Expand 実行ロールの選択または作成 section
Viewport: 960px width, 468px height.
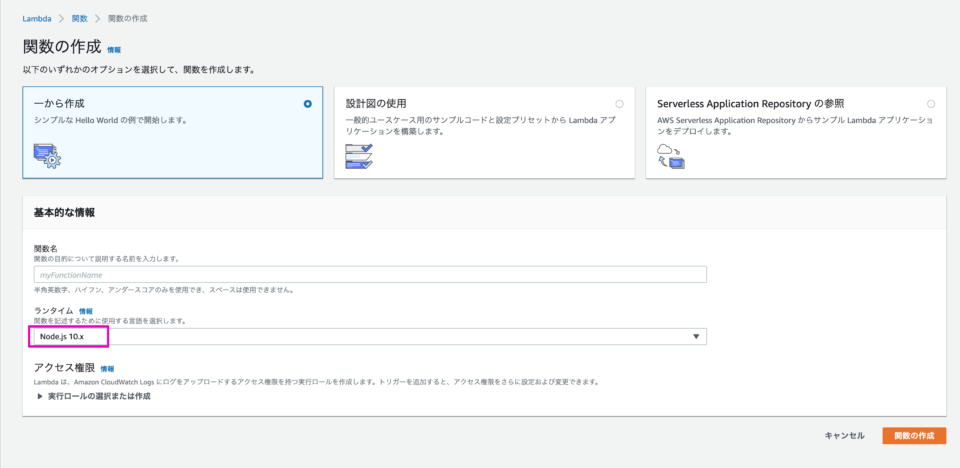(x=94, y=396)
